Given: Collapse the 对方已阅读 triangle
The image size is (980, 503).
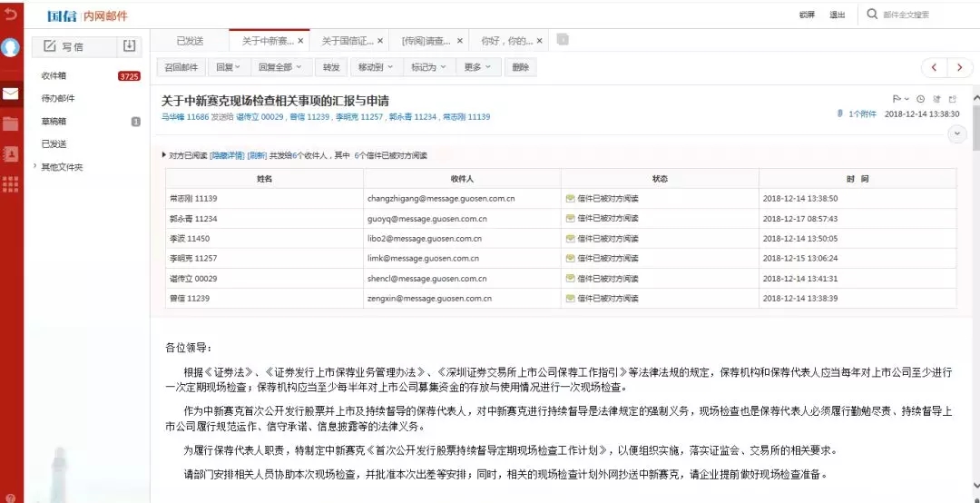Looking at the screenshot, I should pos(164,155).
